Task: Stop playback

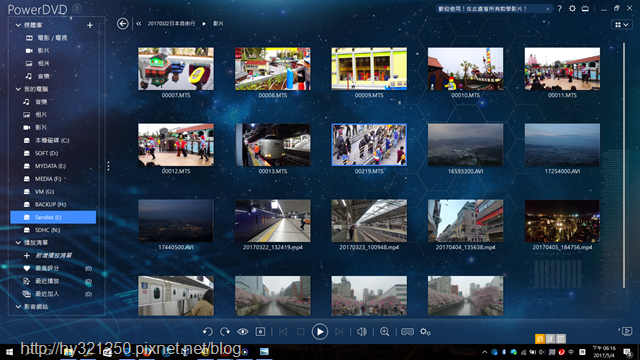Action: [x=300, y=332]
